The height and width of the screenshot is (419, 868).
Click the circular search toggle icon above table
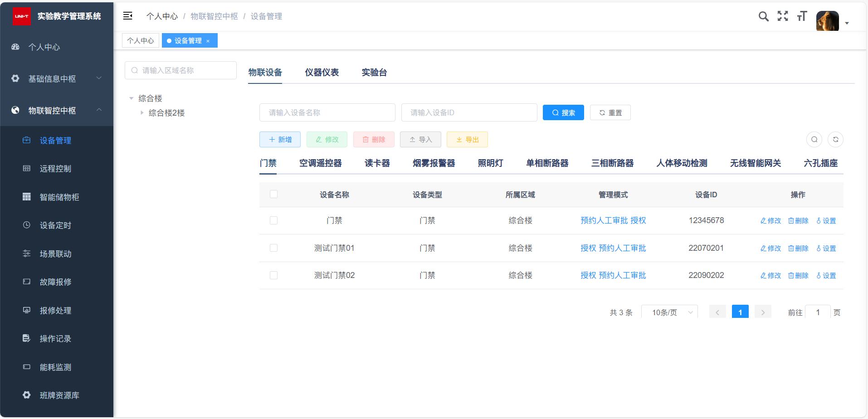pyautogui.click(x=814, y=140)
